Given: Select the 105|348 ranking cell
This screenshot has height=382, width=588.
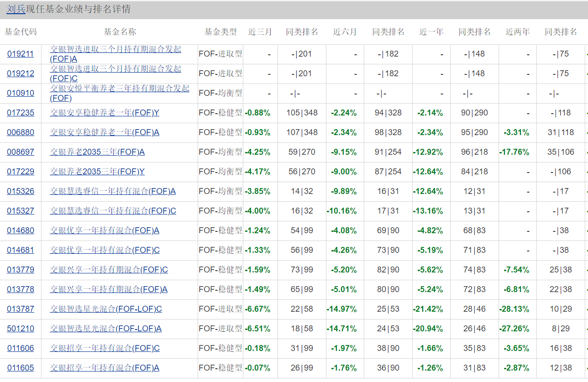Looking at the screenshot, I should point(302,113).
